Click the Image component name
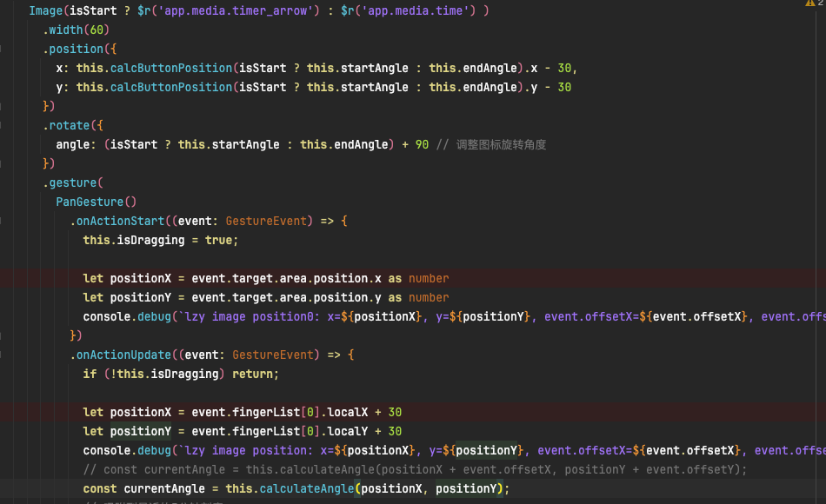 click(x=46, y=10)
